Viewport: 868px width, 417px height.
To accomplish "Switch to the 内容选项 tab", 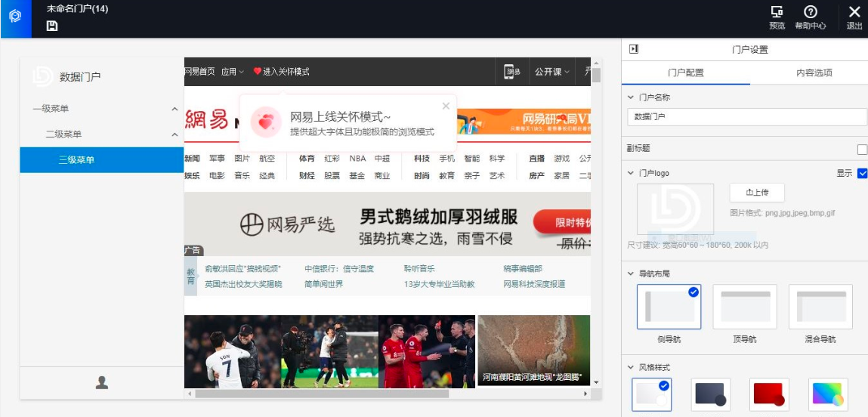I will [814, 73].
